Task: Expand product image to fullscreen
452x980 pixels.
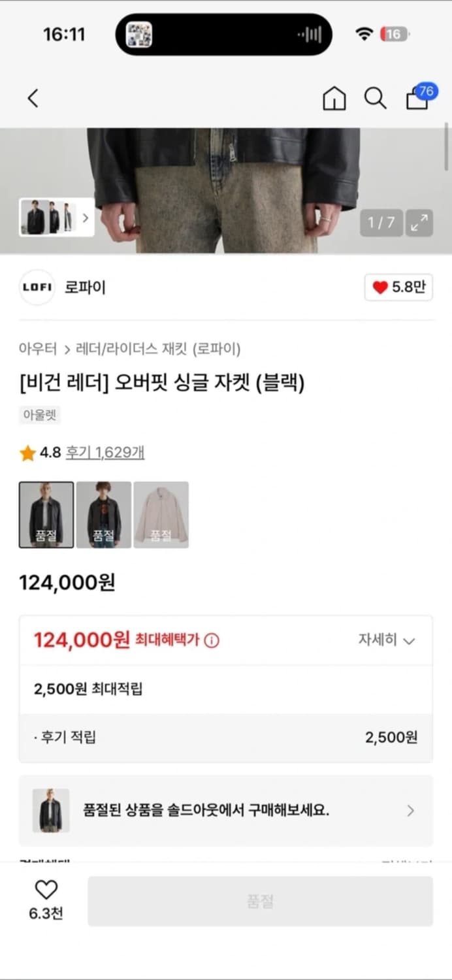Action: pos(420,223)
